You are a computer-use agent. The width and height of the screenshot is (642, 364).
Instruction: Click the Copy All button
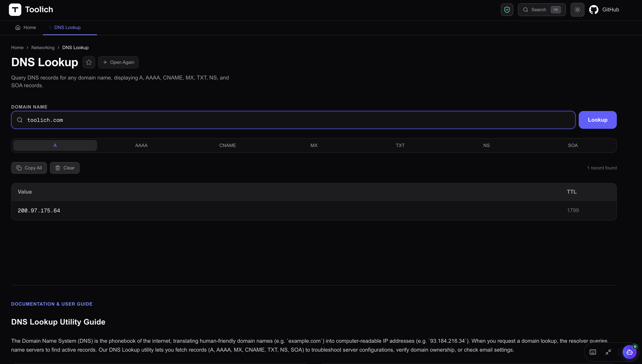(x=29, y=168)
